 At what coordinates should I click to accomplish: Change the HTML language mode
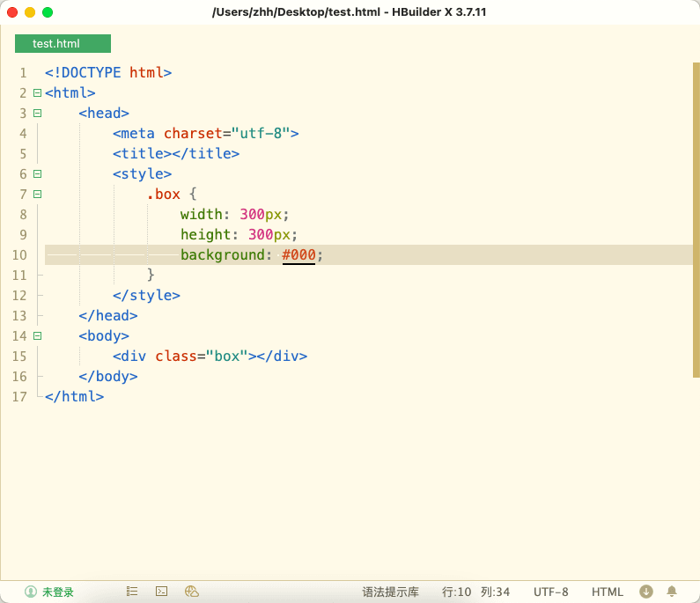tap(608, 592)
